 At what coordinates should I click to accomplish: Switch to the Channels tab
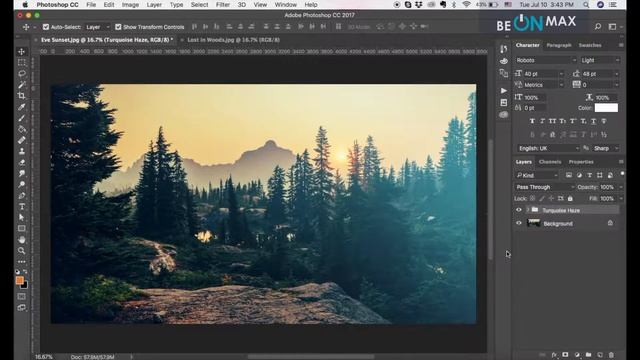(550, 162)
